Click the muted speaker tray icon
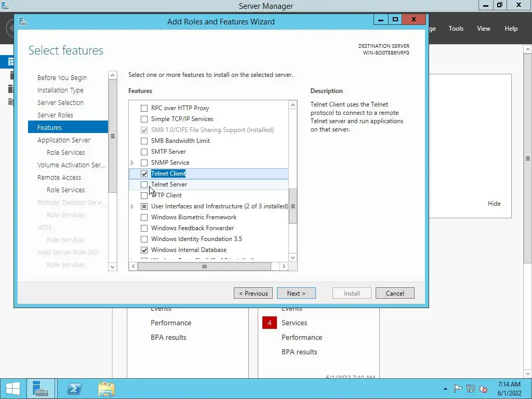Image resolution: width=532 pixels, height=399 pixels. coord(483,389)
